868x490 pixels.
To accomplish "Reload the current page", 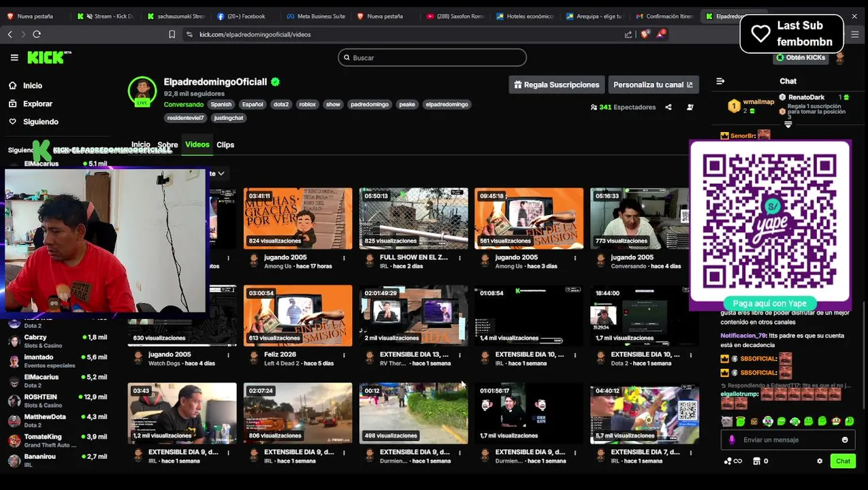I will [37, 34].
